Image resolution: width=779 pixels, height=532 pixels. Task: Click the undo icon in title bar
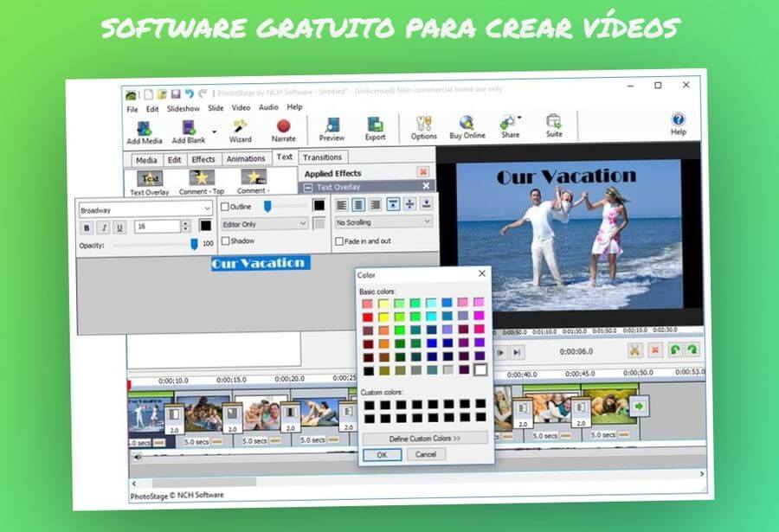coord(190,93)
